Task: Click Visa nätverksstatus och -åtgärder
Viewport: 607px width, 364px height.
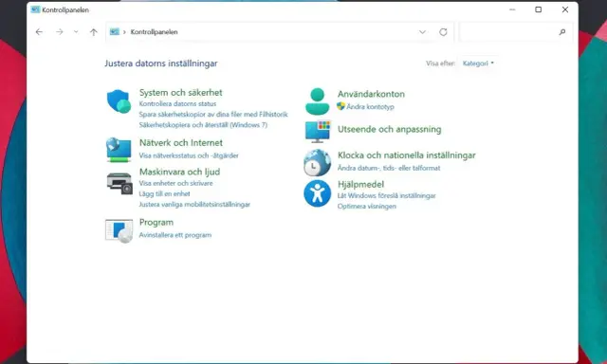Action: point(189,155)
